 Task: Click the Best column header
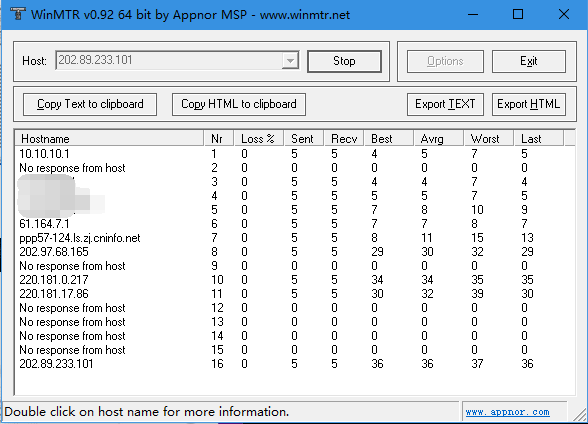[389, 139]
